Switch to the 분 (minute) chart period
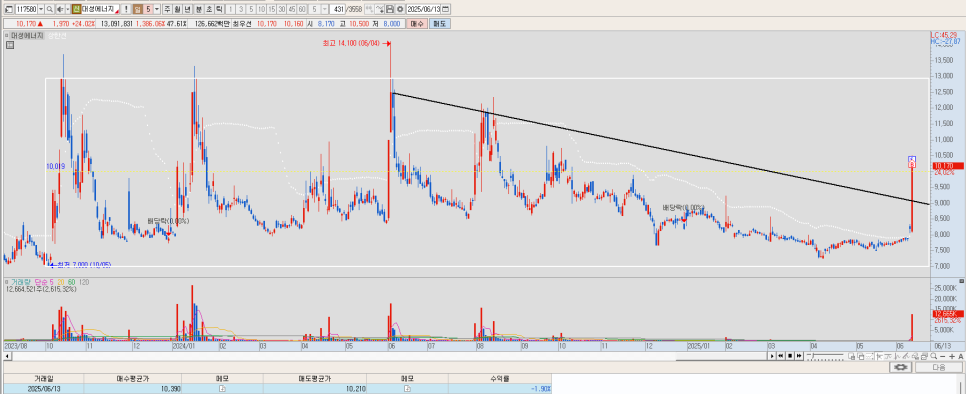This screenshot has height=394, width=966. click(198, 9)
